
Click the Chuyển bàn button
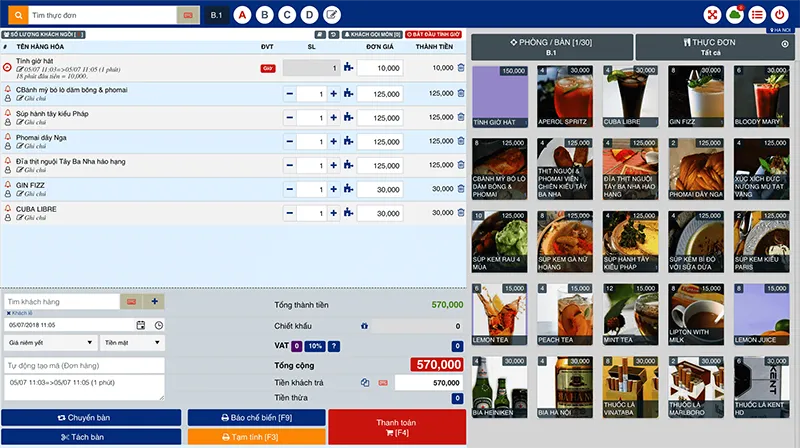(91, 417)
